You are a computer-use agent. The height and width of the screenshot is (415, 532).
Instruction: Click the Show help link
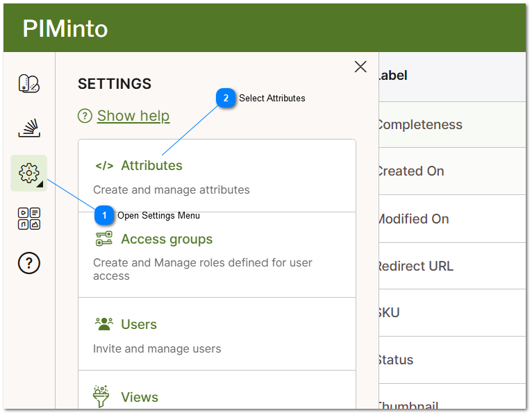tap(133, 116)
